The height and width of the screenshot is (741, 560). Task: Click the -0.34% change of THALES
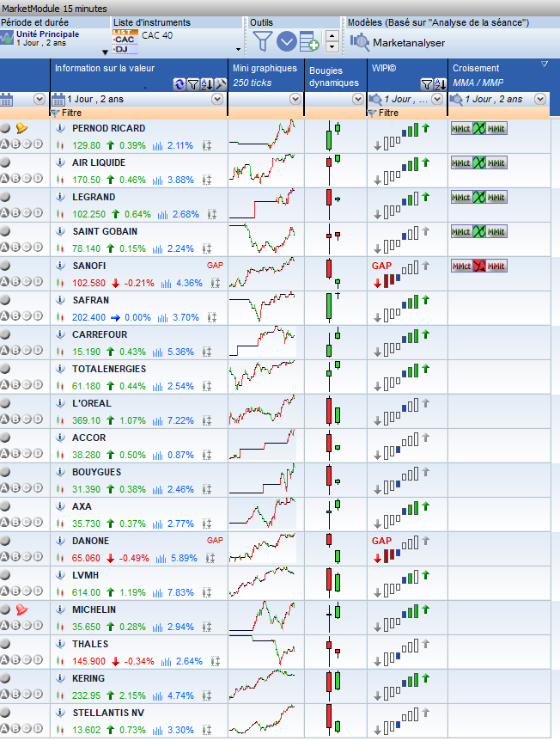(139, 661)
